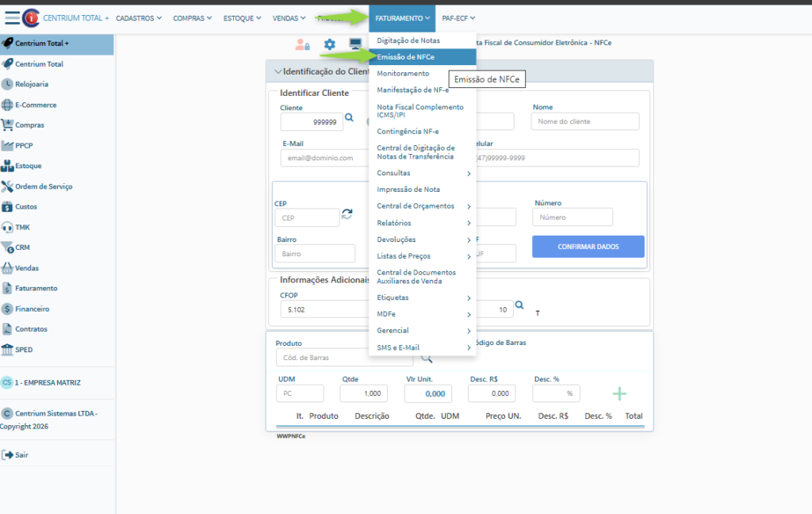
Task: Focus the Cód. de Barras product field
Action: pos(344,358)
